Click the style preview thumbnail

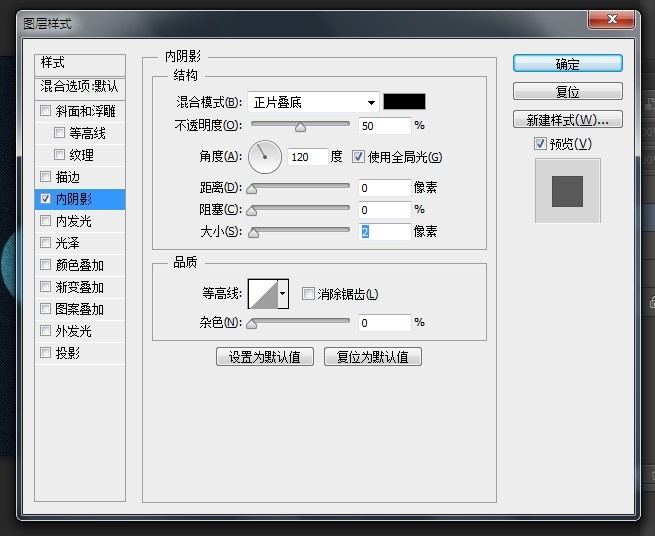pos(567,190)
